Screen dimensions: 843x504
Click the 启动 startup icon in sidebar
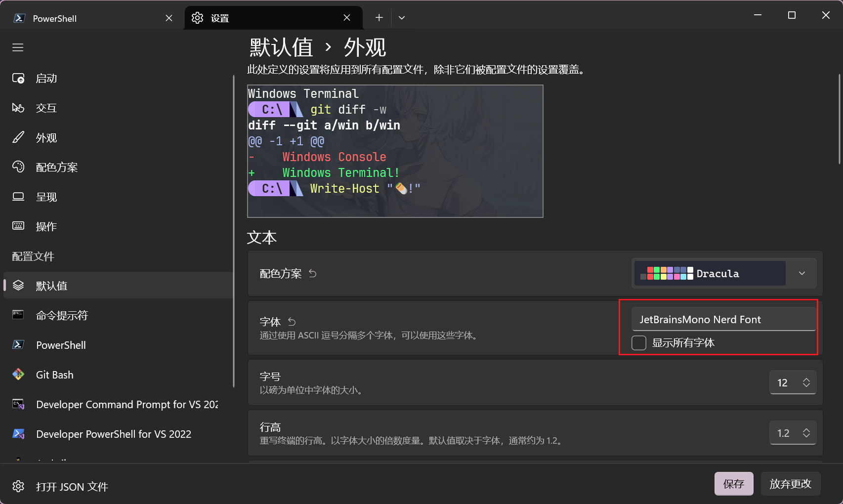18,79
